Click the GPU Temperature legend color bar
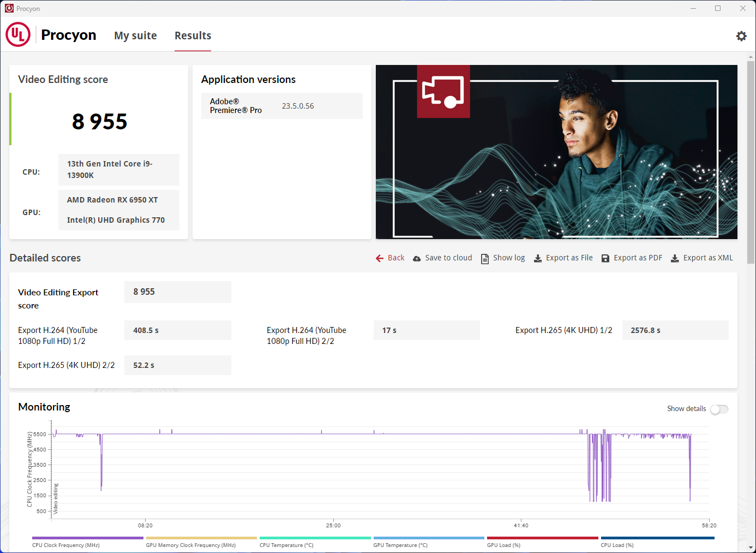The height and width of the screenshot is (553, 756). click(x=428, y=538)
